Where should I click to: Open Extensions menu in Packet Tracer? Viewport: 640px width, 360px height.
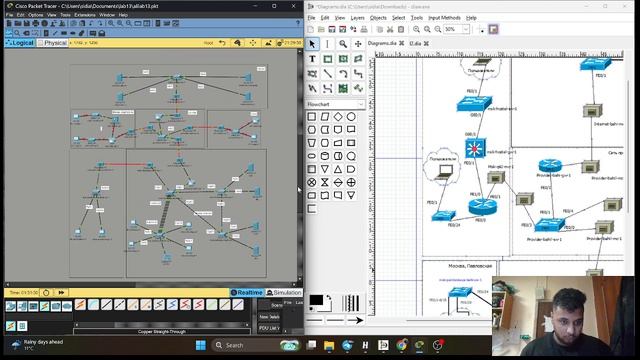click(x=85, y=15)
